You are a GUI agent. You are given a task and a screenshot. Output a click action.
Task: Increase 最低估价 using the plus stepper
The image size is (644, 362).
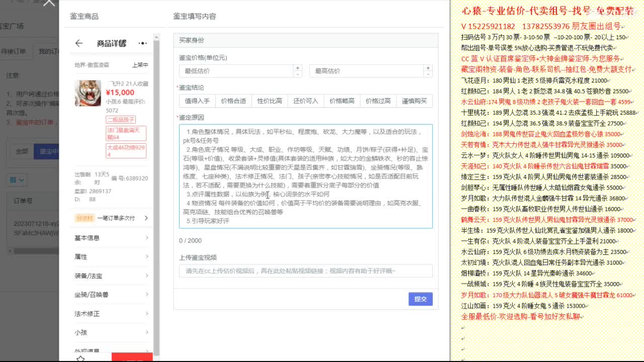[297, 67]
